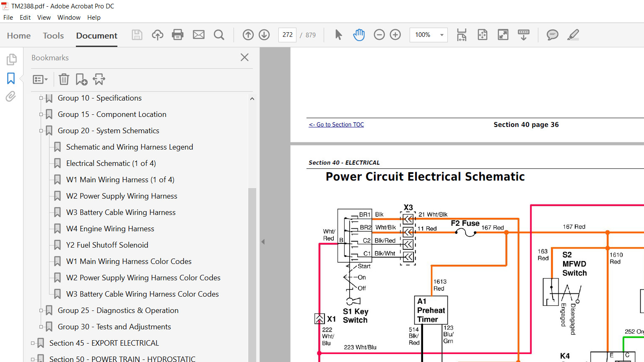Switch to the Home tab
This screenshot has width=644, height=362.
(19, 36)
